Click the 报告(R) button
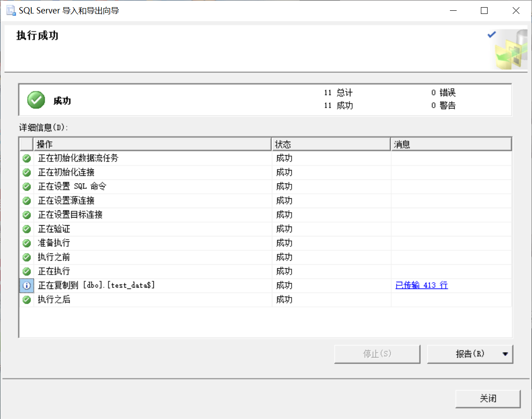532x419 pixels. pos(470,354)
